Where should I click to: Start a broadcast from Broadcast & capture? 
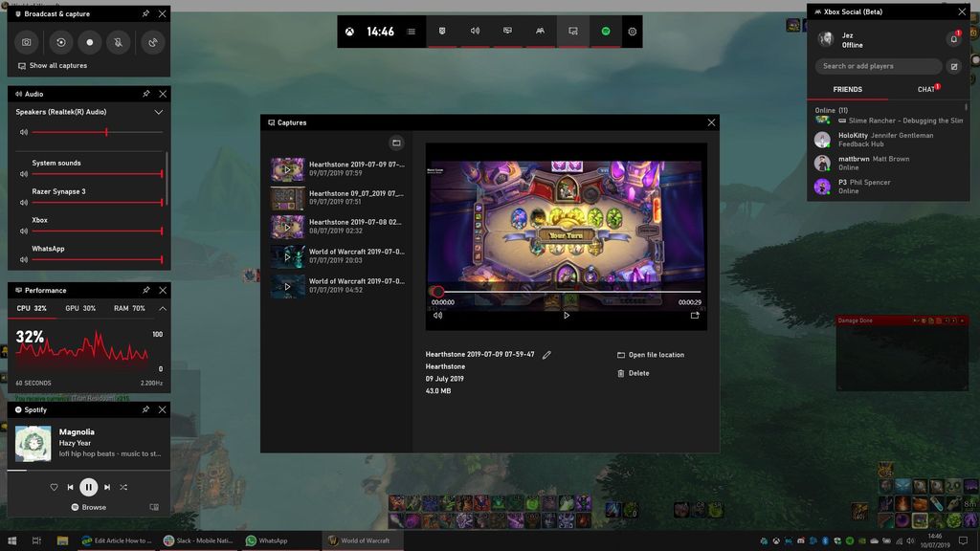pyautogui.click(x=153, y=42)
